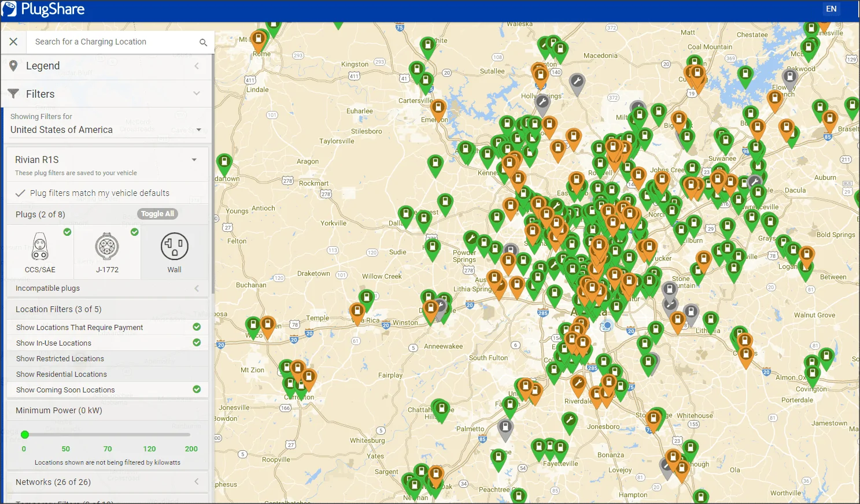Viewport: 860px width, 504px height.
Task: Click the magnifier search icon
Action: coord(203,42)
